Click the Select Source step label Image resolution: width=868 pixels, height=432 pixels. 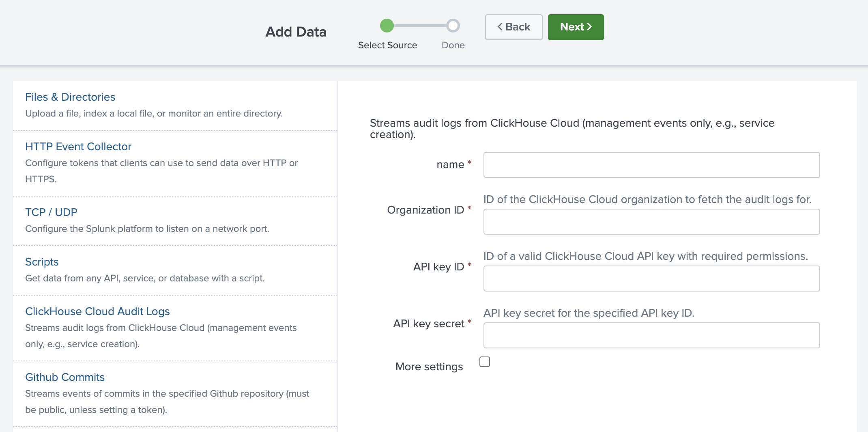[x=387, y=45]
